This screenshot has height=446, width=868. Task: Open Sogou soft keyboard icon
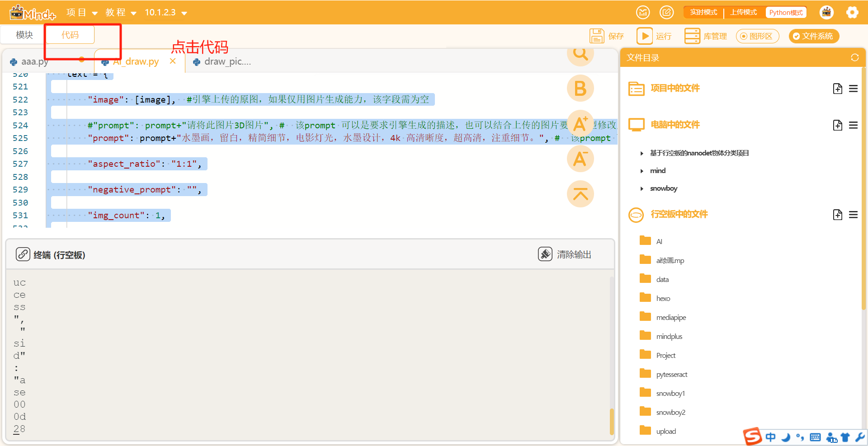(815, 437)
